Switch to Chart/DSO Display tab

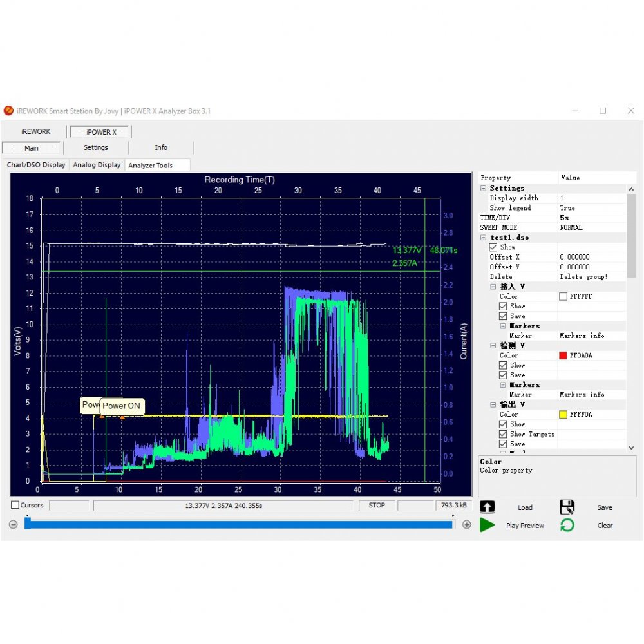[35, 165]
